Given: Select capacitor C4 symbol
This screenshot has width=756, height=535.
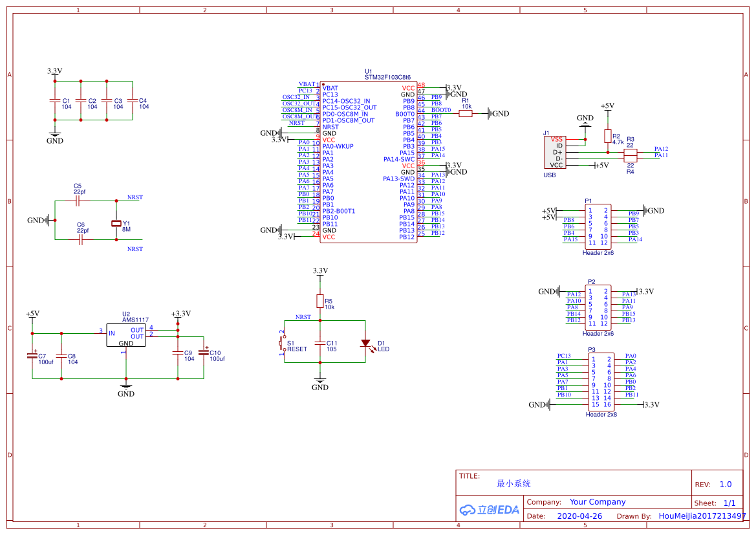Looking at the screenshot, I should (x=133, y=101).
